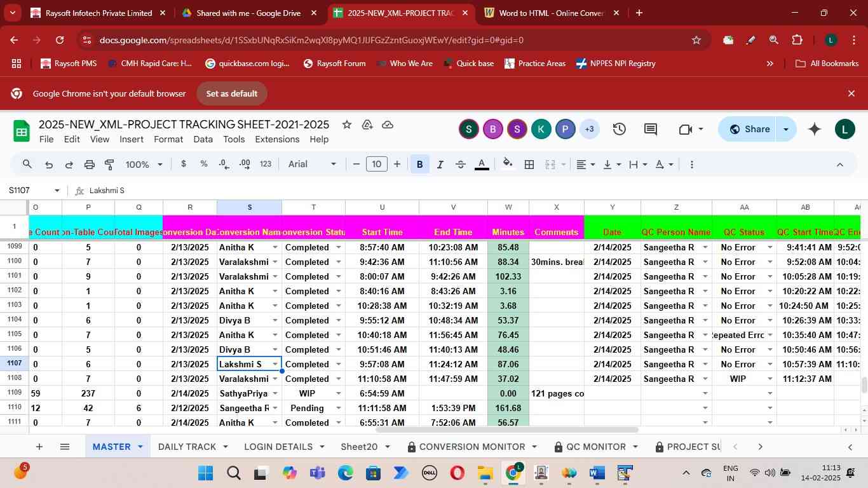Open the all sheets list icon

(x=64, y=447)
